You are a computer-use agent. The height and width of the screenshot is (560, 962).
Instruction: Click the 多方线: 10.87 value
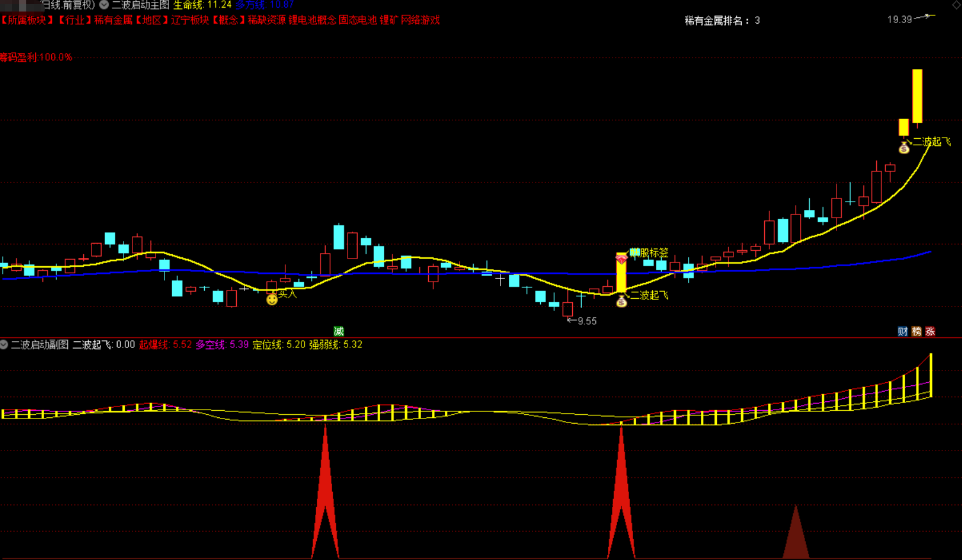[x=265, y=4]
